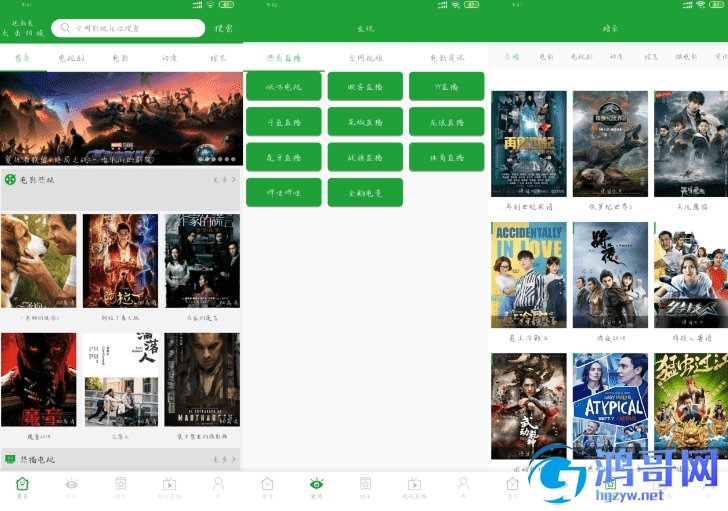The width and height of the screenshot is (728, 511).
Task: Click the green TV icon next to 热播电视
Action: [10, 459]
